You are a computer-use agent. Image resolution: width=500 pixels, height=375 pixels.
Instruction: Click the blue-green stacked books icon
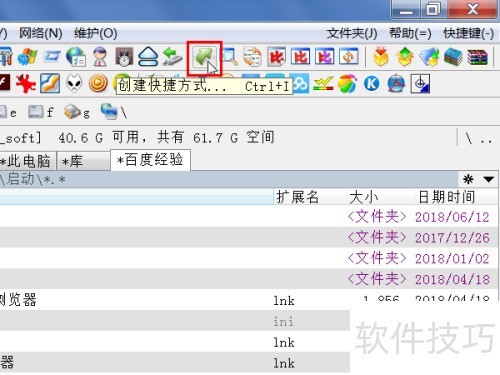tap(453, 57)
